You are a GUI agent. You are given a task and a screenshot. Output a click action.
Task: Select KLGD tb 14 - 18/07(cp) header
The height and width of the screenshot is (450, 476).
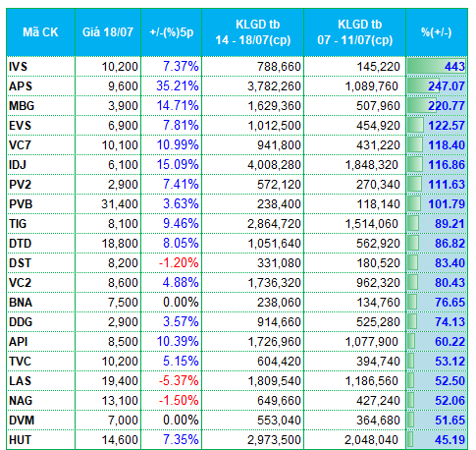[253, 32]
